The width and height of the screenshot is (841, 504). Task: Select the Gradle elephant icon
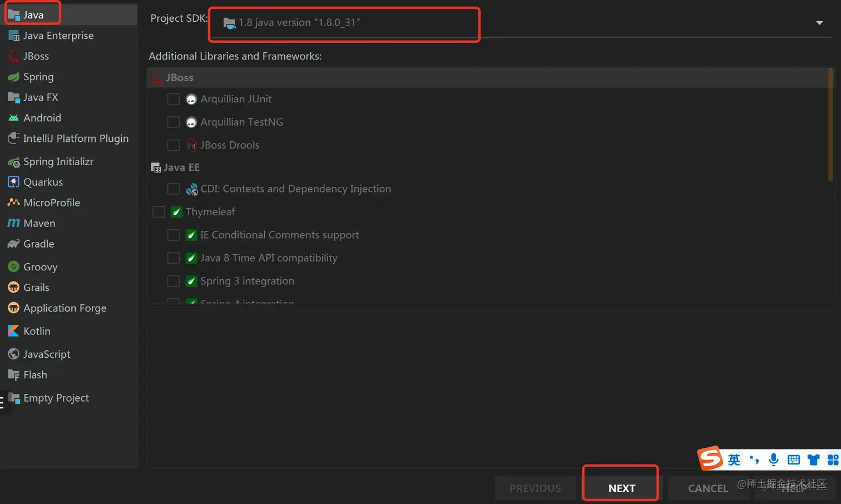tap(13, 244)
